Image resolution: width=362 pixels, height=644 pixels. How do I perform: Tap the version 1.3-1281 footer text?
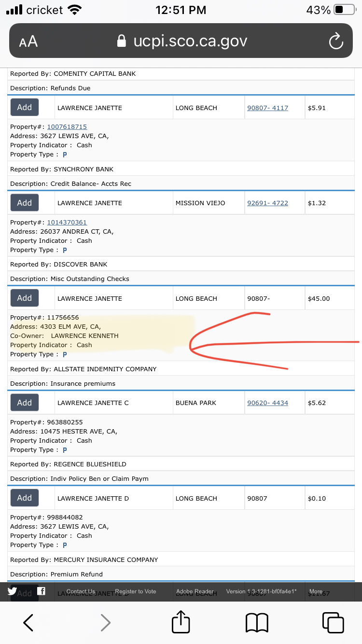tap(261, 591)
